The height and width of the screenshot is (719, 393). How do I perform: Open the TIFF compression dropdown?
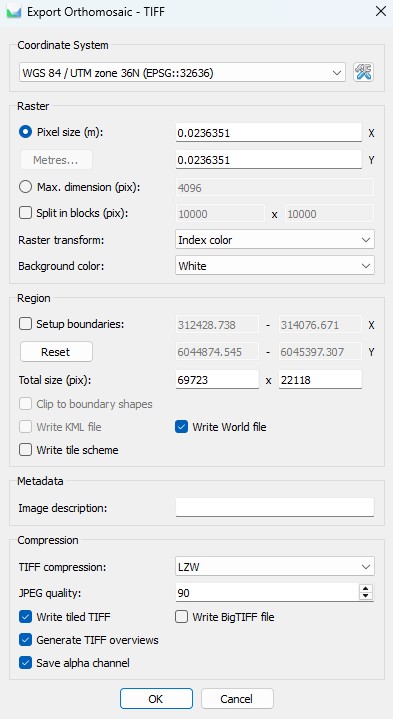275,567
